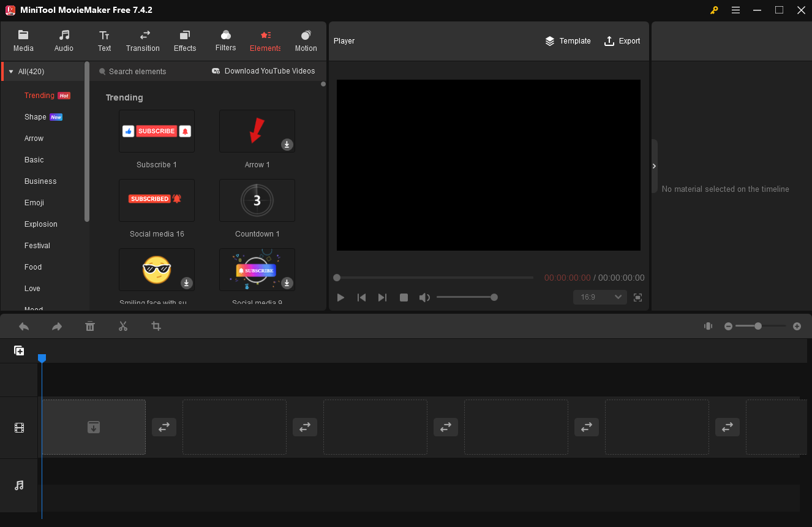Toggle zoom to fit timeline
The width and height of the screenshot is (812, 527).
click(708, 327)
